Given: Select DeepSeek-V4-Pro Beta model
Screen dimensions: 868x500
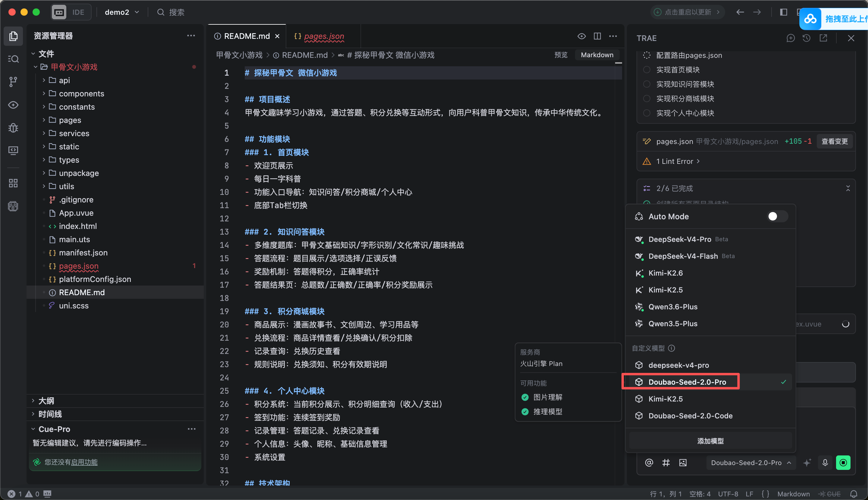Looking at the screenshot, I should pyautogui.click(x=711, y=239).
